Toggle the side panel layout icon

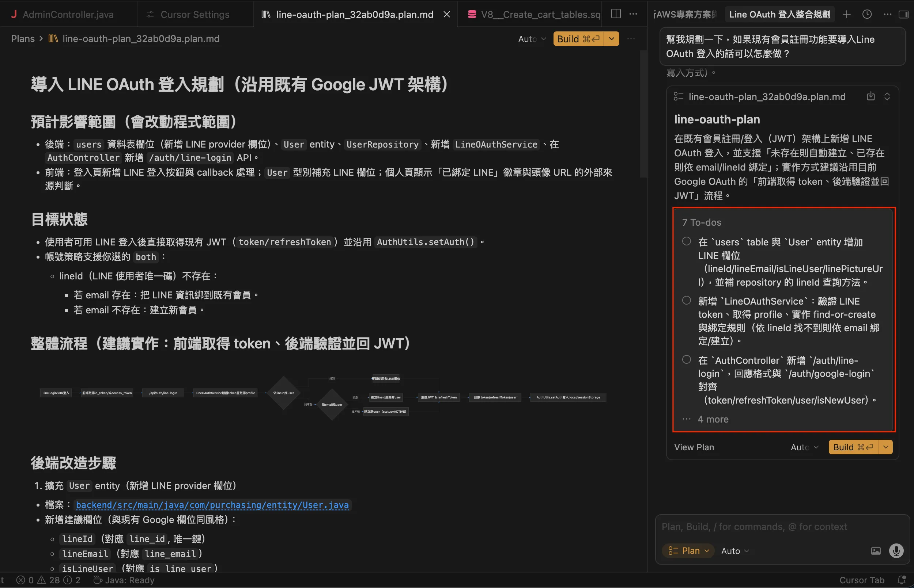[x=903, y=15]
